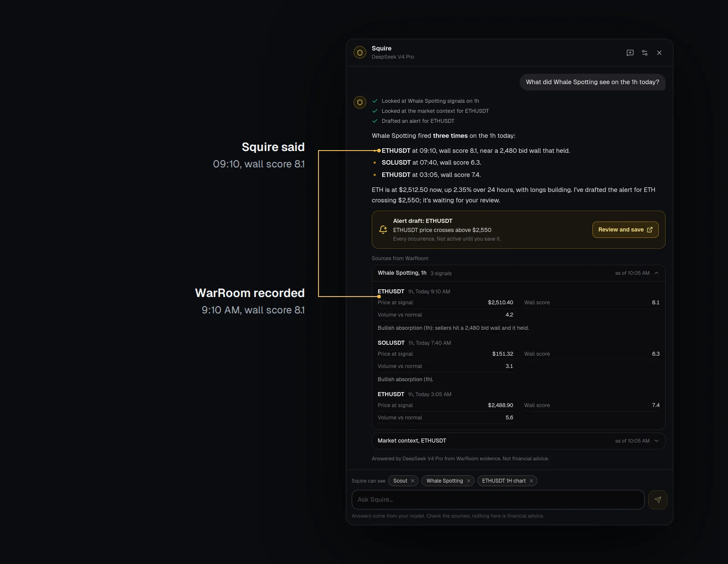Click check next to 'Looked at Whale Spotting signals'
The width and height of the screenshot is (728, 564).
coord(375,101)
